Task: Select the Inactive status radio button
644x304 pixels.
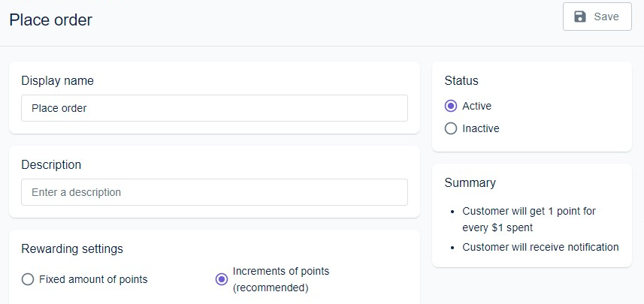Action: click(451, 128)
